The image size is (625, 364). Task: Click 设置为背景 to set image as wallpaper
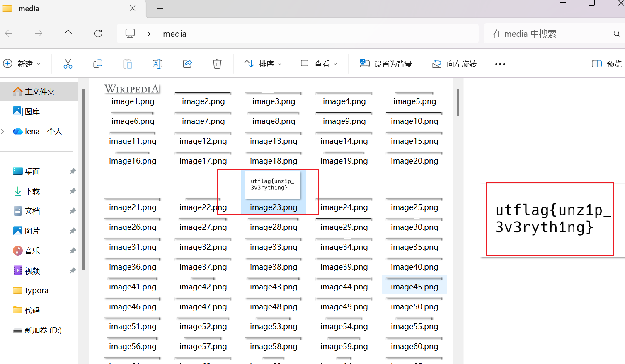(385, 64)
